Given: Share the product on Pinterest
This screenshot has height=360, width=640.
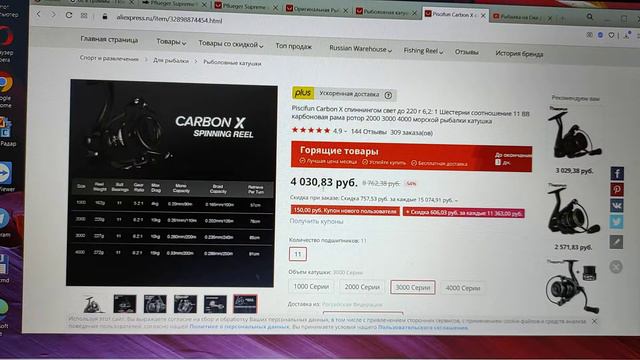Looking at the screenshot, I should (617, 189).
